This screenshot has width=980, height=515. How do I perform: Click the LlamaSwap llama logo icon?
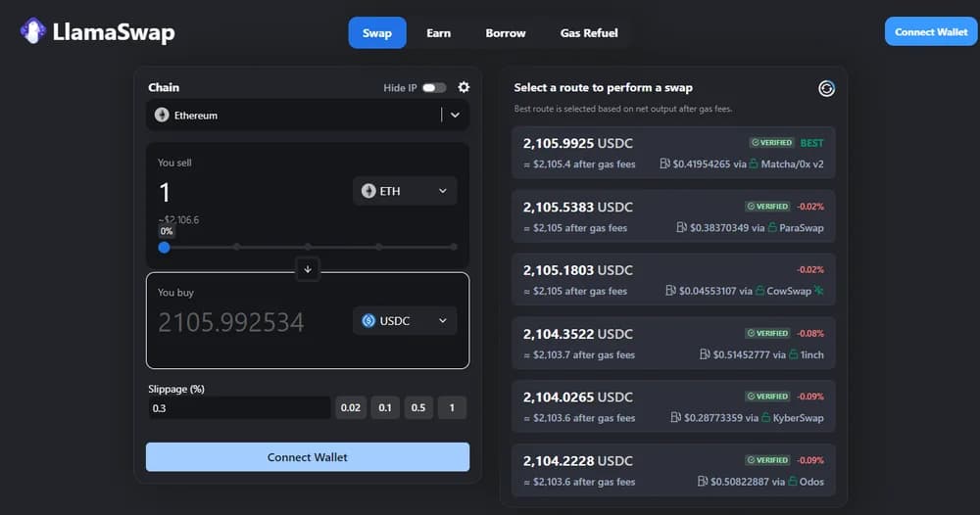coord(33,31)
